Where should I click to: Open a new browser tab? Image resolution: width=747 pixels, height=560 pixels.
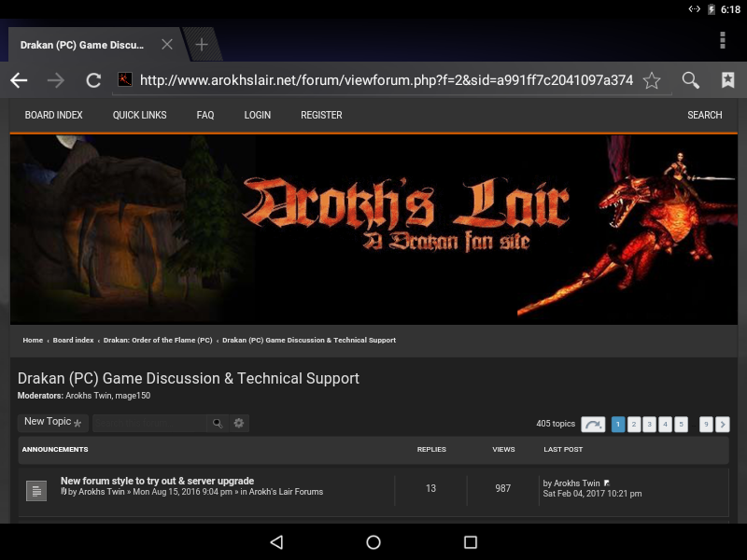pyautogui.click(x=202, y=44)
